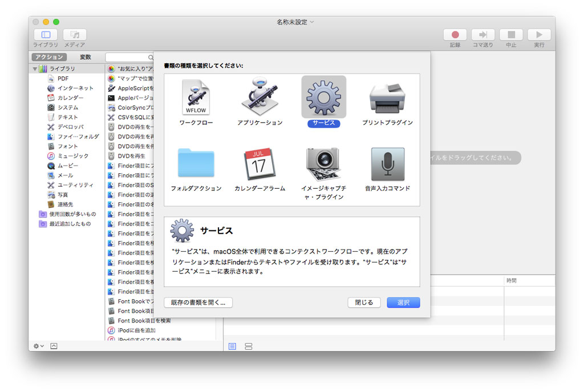Toggle the description pane button beside the gear
The height and width of the screenshot is (392, 584).
(x=54, y=346)
